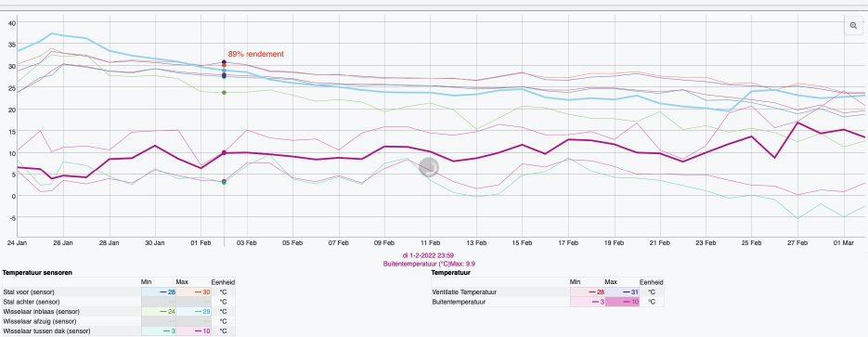Toggle the highlighted Buitentemperatuur Max 10 cell
Screen dimensions: 868x337
pos(622,302)
